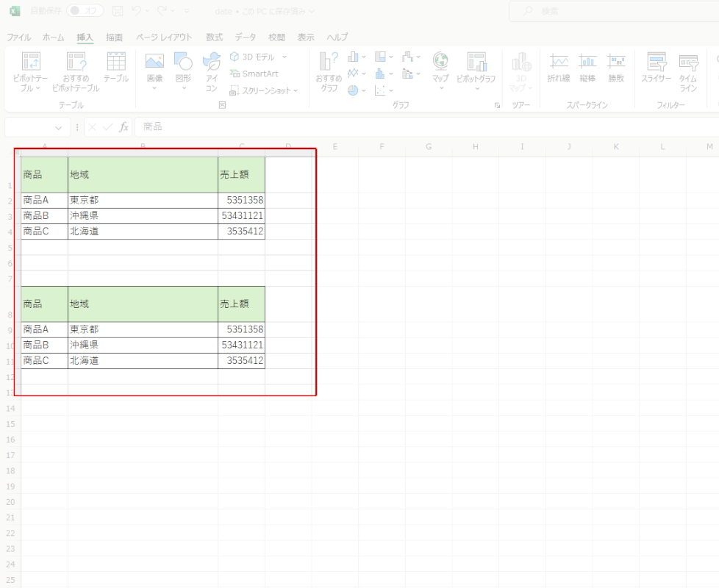Viewport: 719px width, 588px height.
Task: Choose the scatter or bubble chart icon
Action: [380, 90]
